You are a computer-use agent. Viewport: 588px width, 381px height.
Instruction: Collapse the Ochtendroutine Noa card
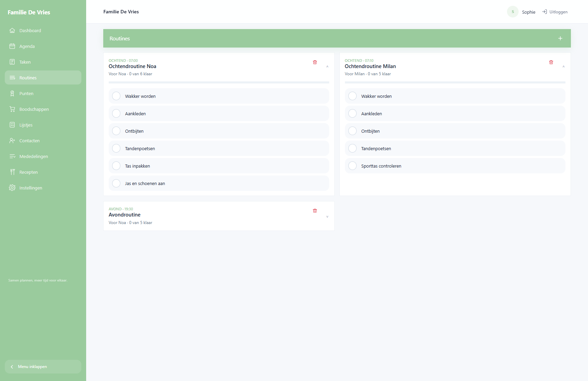[x=327, y=67]
